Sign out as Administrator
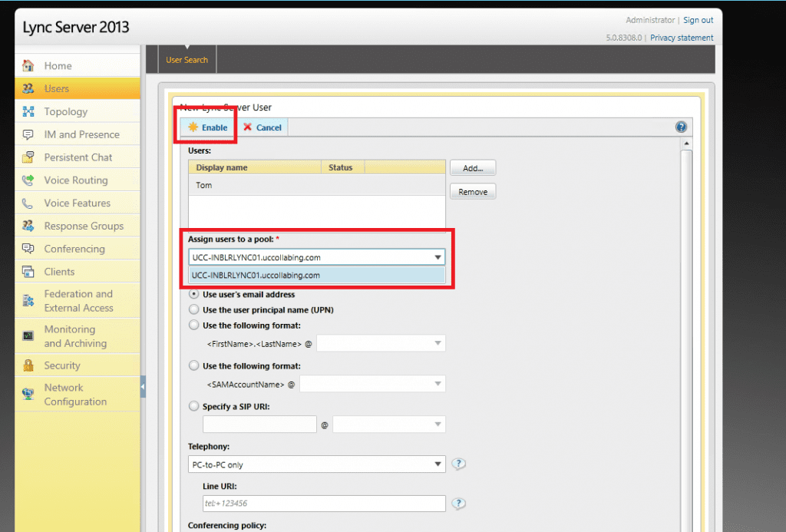The height and width of the screenshot is (532, 786). 698,20
